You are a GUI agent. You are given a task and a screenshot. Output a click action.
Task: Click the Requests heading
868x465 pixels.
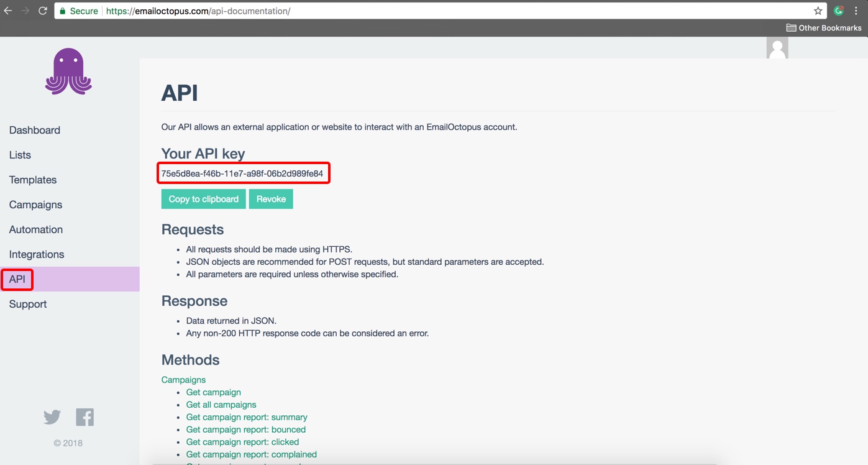[x=193, y=229]
